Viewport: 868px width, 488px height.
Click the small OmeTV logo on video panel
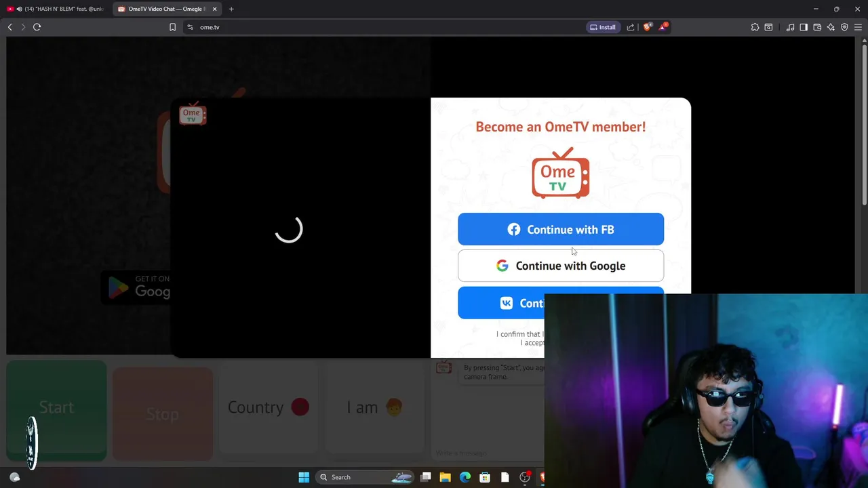193,115
